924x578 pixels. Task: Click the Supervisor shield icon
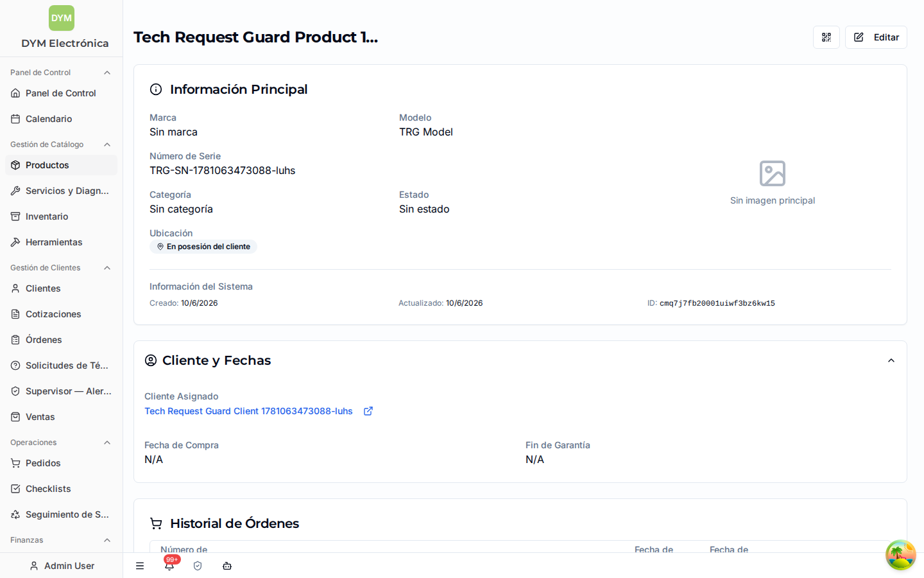coord(15,391)
